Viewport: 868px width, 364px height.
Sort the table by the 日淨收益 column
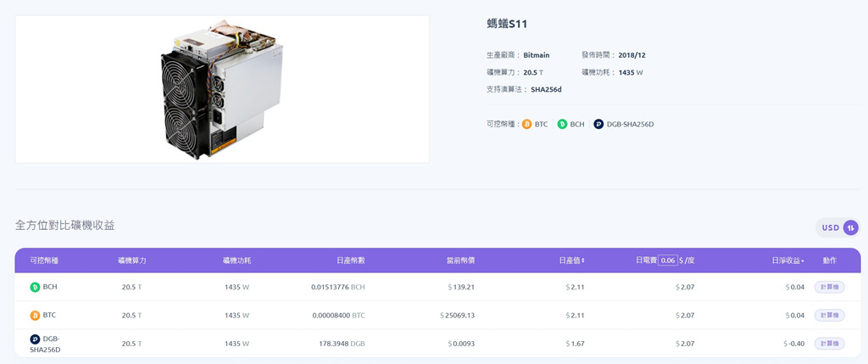[788, 260]
